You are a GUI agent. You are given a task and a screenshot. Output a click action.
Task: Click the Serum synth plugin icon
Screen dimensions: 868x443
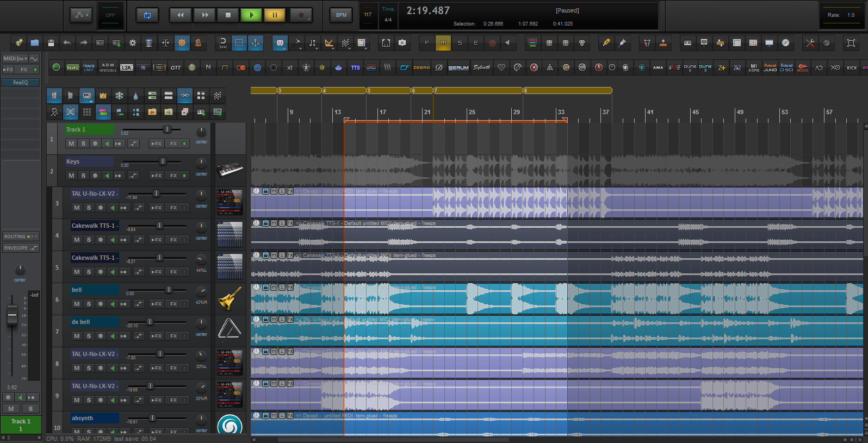tap(458, 67)
